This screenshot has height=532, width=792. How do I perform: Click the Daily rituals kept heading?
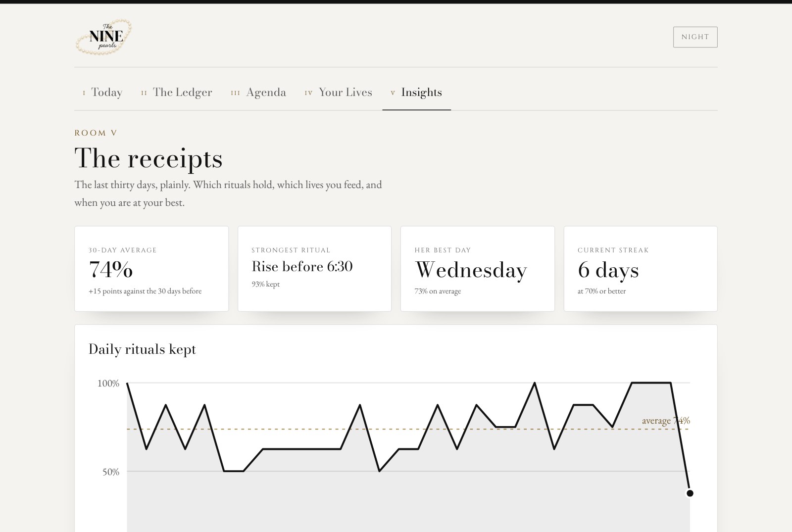[142, 349]
